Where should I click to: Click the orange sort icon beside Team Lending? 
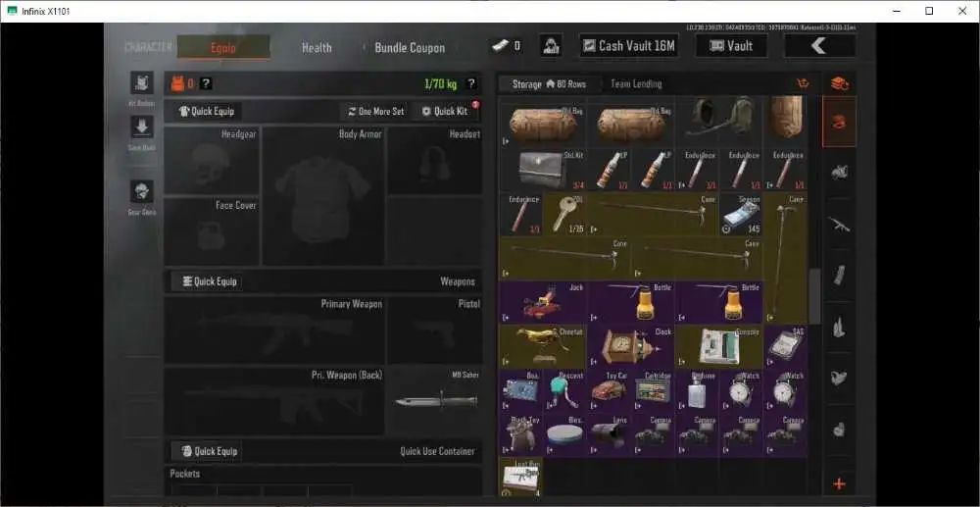coord(804,83)
